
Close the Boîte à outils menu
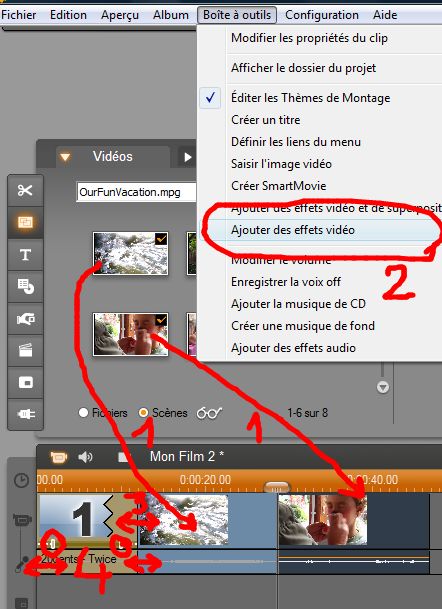click(237, 15)
